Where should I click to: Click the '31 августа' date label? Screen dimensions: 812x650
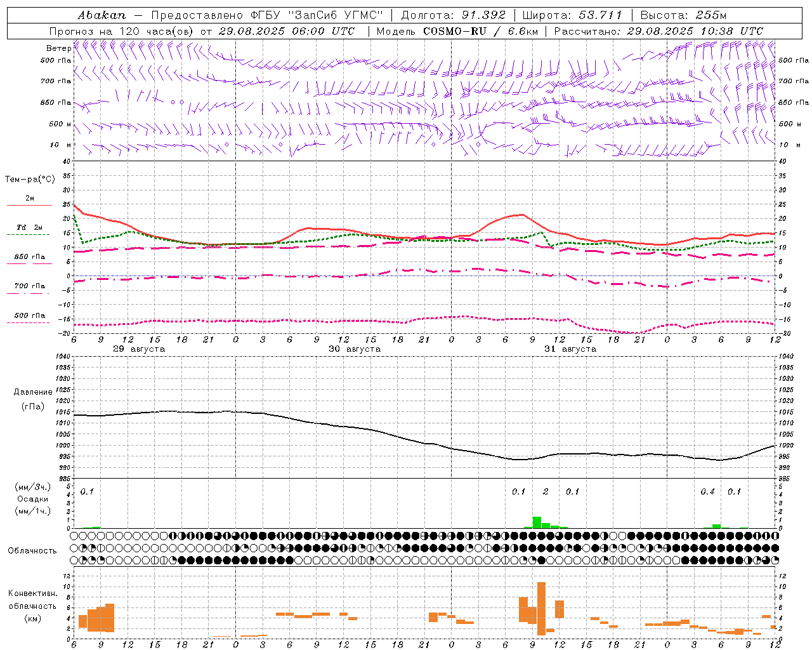tap(570, 349)
